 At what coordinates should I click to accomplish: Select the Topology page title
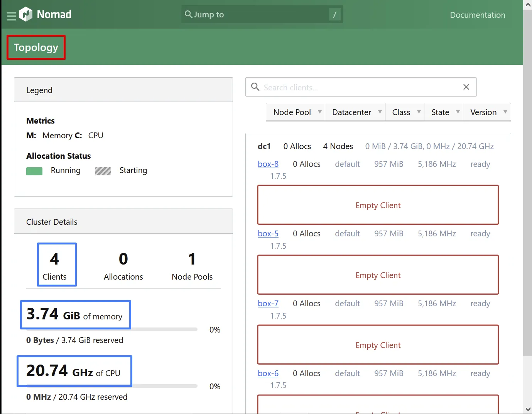pyautogui.click(x=36, y=48)
